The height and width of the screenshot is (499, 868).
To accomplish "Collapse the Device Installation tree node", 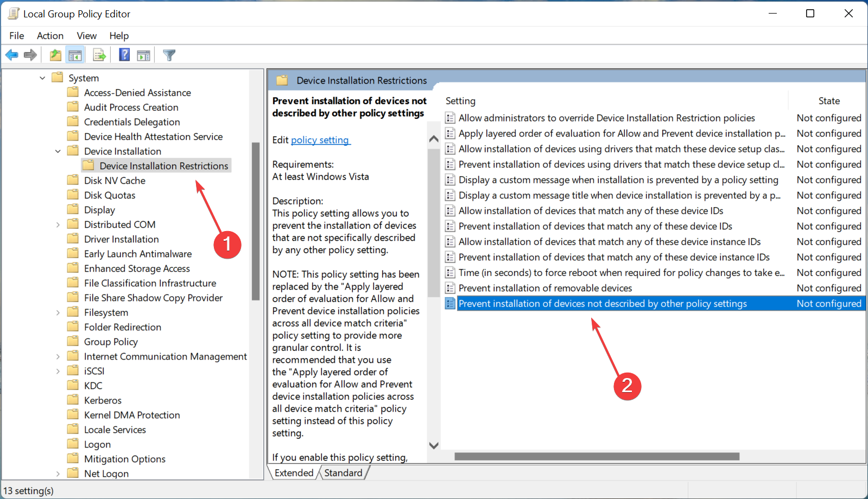I will point(58,151).
